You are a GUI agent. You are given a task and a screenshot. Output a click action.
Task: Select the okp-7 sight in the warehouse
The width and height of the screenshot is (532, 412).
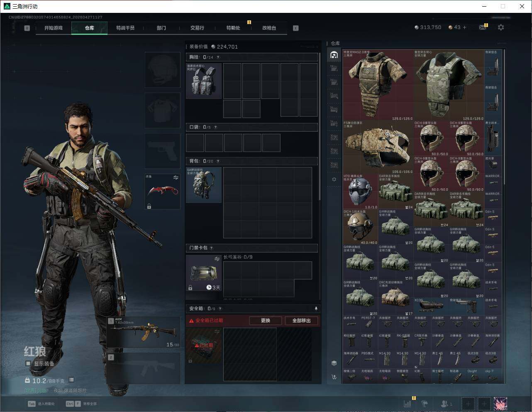click(x=493, y=375)
